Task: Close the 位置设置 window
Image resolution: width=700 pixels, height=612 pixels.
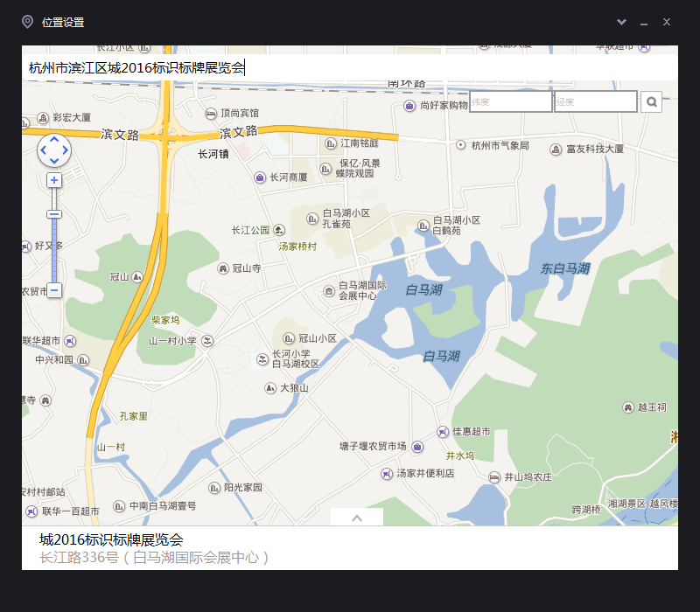Action: pos(667,22)
